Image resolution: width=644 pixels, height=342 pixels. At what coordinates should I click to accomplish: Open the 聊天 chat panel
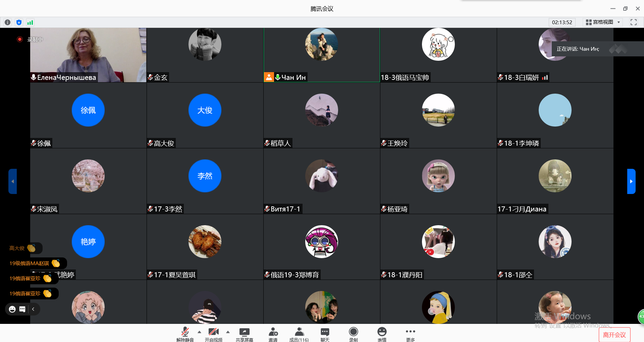tap(325, 334)
